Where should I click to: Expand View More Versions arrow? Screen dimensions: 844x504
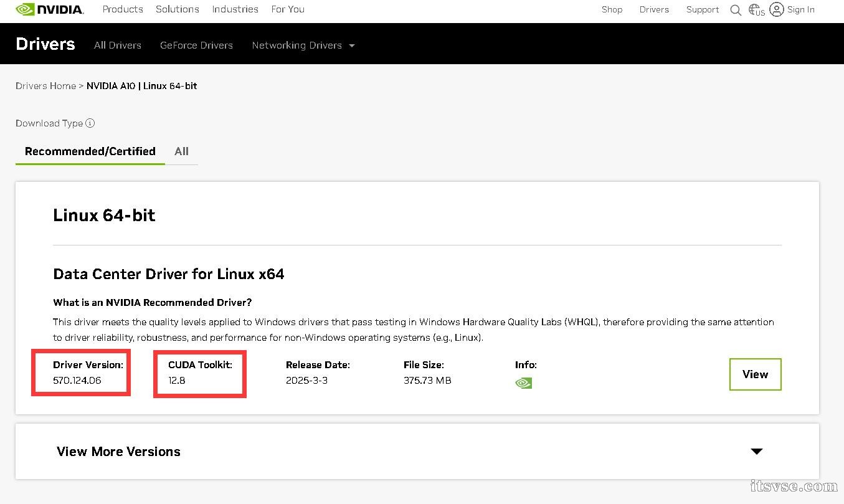point(757,452)
